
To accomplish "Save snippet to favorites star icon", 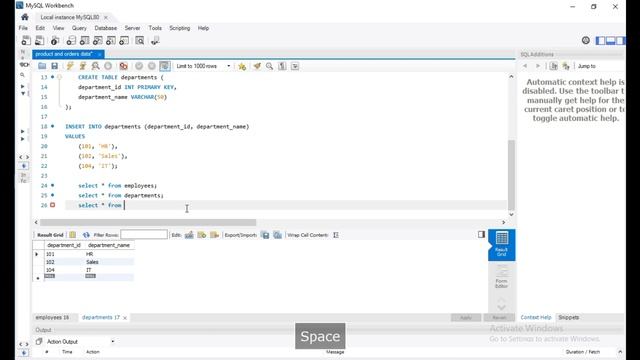I will point(242,66).
